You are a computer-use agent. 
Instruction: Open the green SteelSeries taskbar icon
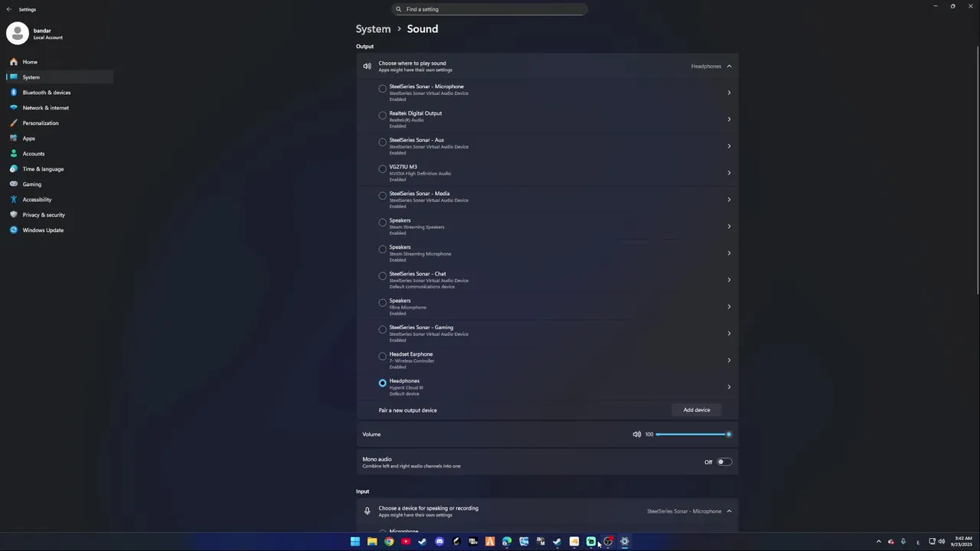[591, 542]
